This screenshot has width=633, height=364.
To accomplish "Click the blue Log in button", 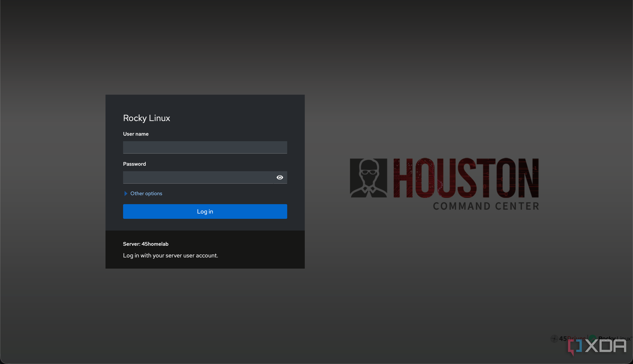I will 205,211.
